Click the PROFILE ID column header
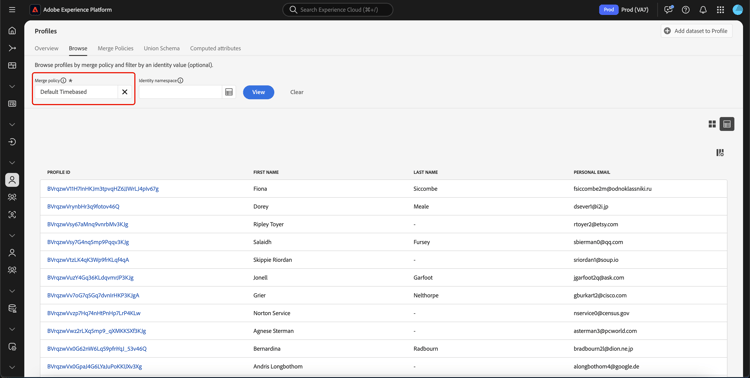Viewport: 750px width, 378px height. click(59, 172)
